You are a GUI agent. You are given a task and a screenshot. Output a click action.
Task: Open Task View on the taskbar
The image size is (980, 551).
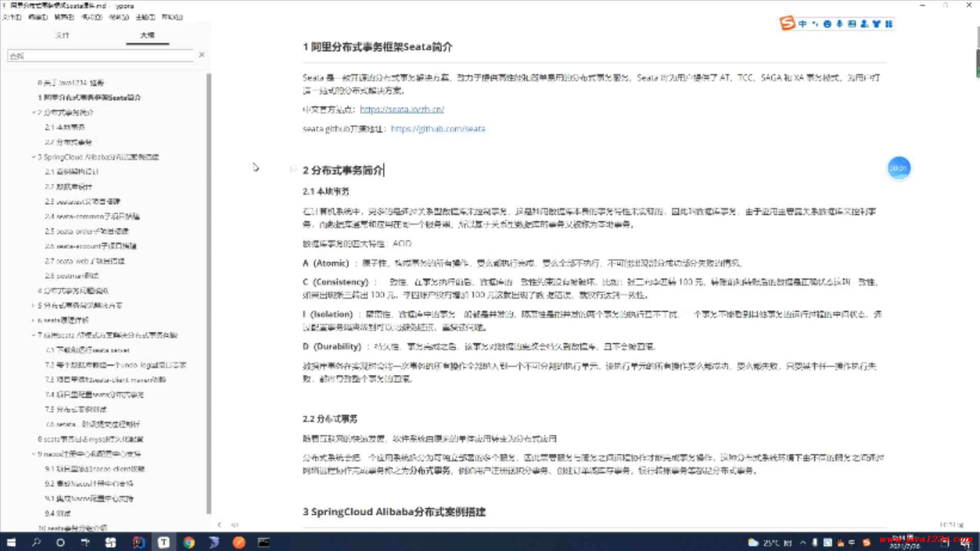[x=85, y=542]
